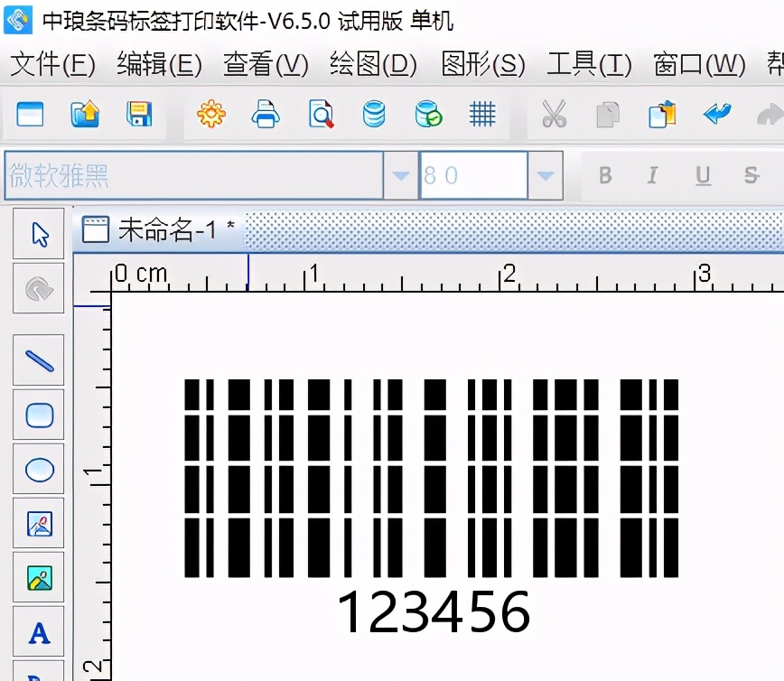Screen dimensions: 784x681
Task: Select the line drawing tool
Action: click(39, 360)
